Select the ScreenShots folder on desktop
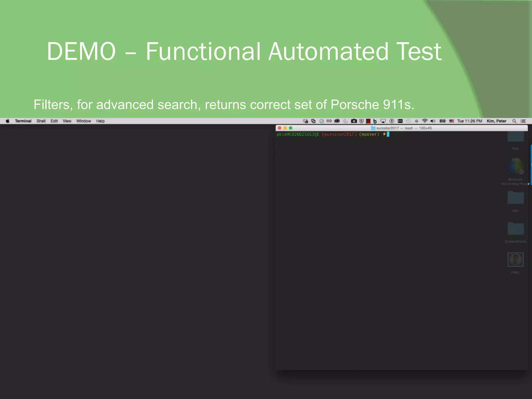The height and width of the screenshot is (399, 532). pos(515,232)
